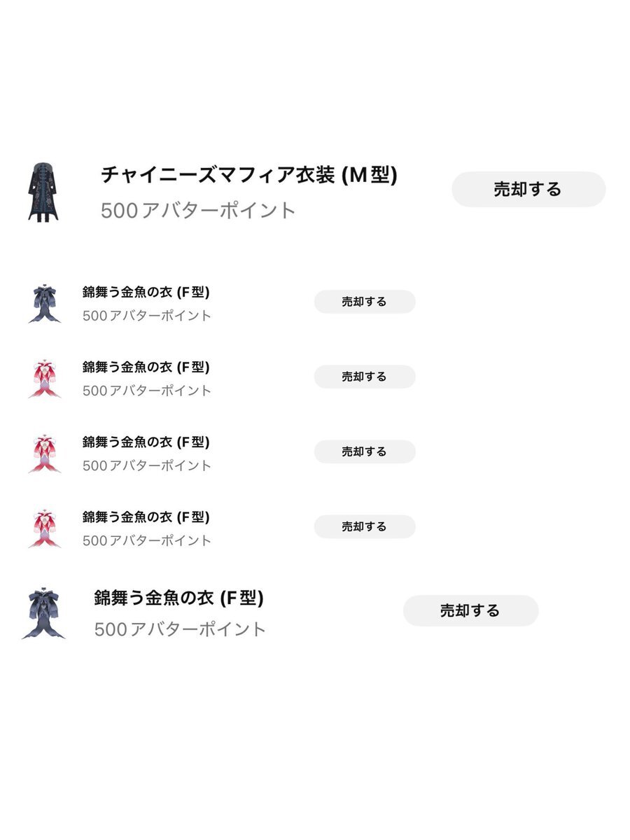Open the enlarged 錦舞う金魚の衣 (F型) title in the last row
The height and width of the screenshot is (840, 630).
click(x=179, y=598)
